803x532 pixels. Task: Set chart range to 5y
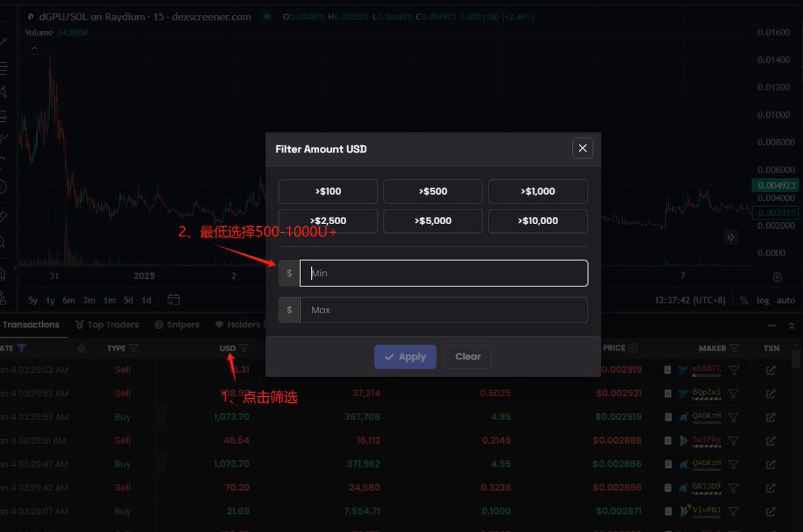point(33,300)
